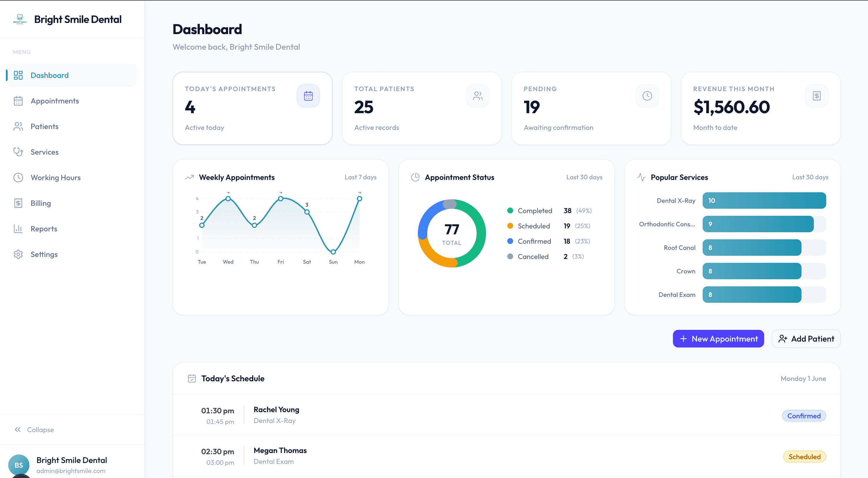Click the Reports bar chart icon
This screenshot has width=868, height=478.
[x=18, y=229]
